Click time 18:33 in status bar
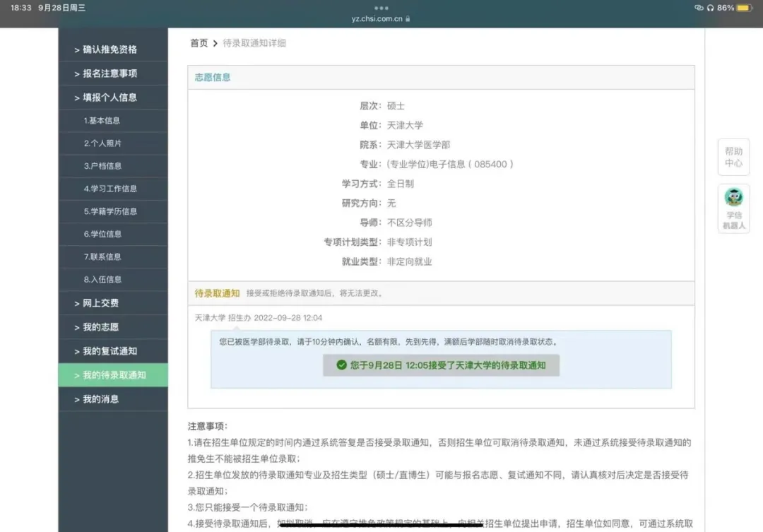763x532 pixels. (21, 8)
